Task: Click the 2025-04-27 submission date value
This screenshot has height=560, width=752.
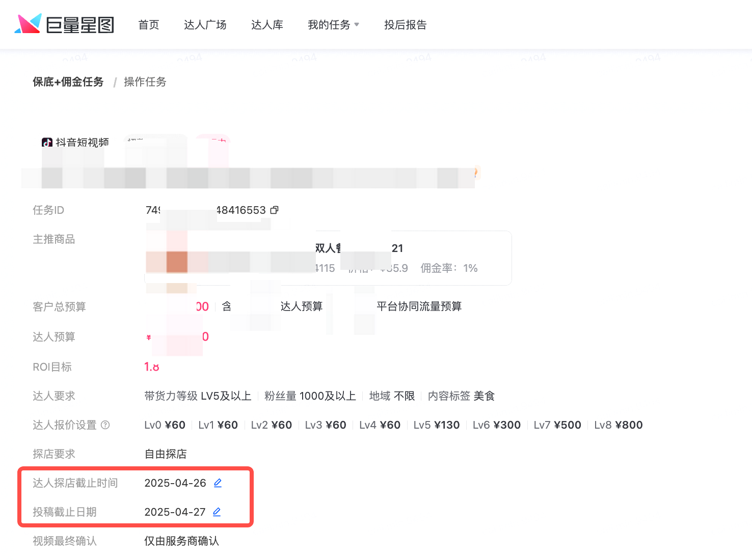Action: pyautogui.click(x=175, y=512)
